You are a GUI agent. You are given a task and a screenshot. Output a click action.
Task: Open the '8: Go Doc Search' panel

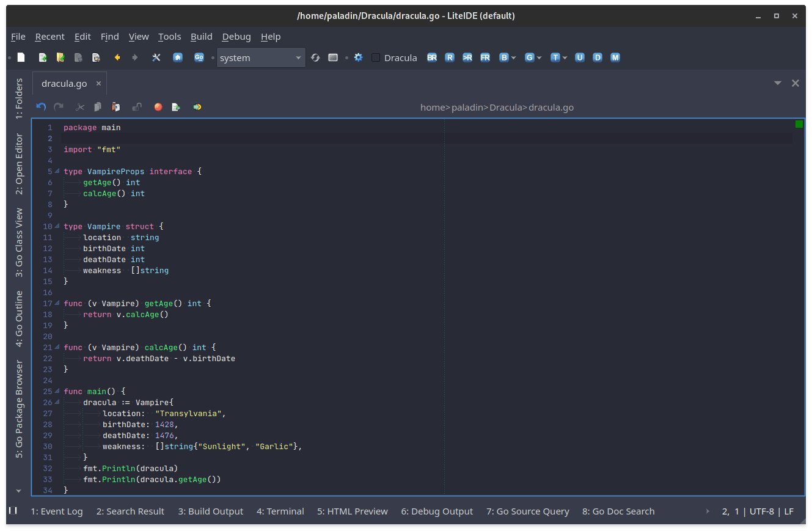pyautogui.click(x=618, y=511)
